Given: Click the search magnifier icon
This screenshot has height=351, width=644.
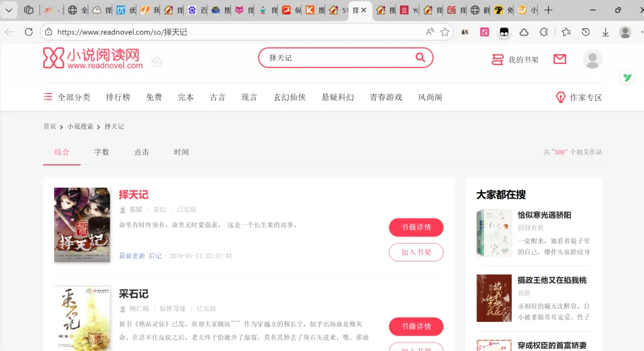Looking at the screenshot, I should 420,57.
